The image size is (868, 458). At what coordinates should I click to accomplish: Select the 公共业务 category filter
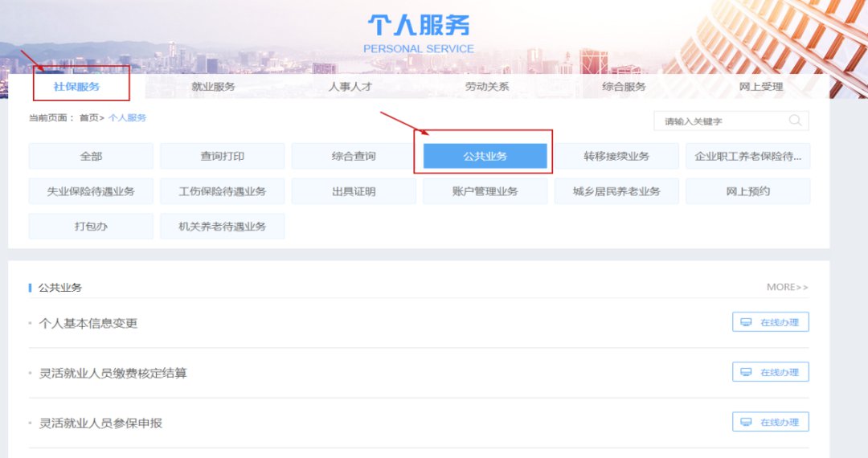point(485,156)
